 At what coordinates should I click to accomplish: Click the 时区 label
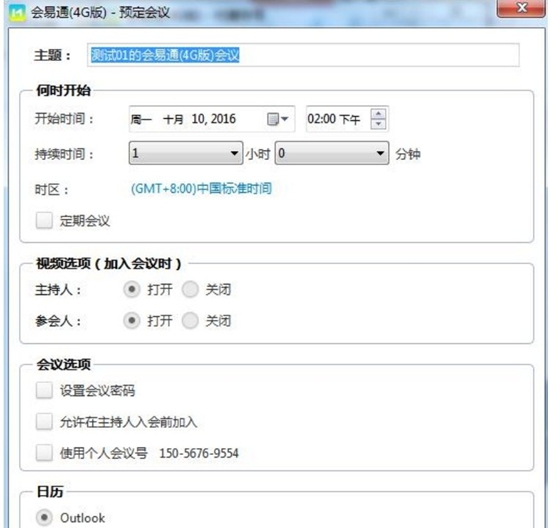(52, 190)
